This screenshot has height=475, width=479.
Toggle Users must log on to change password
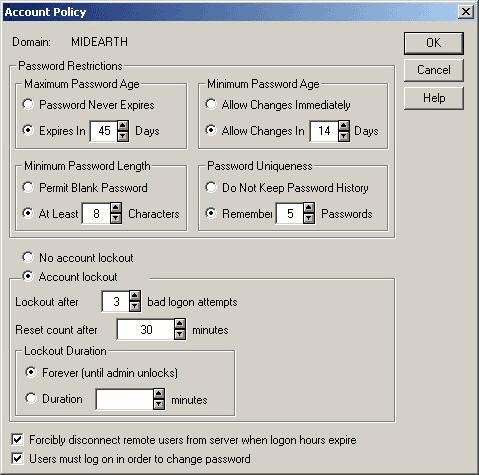point(17,458)
